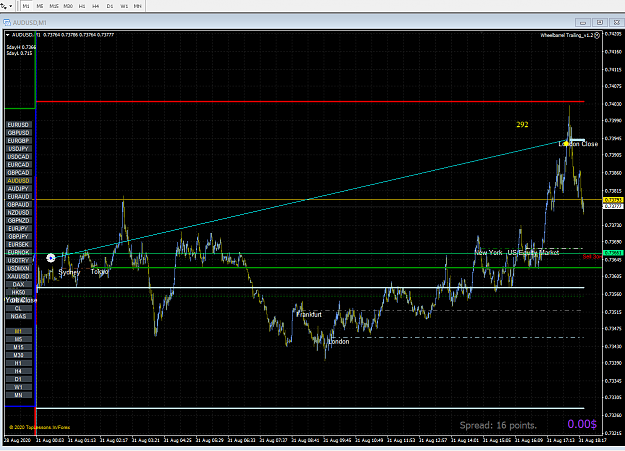Switch chart to USDCAD symbol button
Screen dimensions: 625x451
pyautogui.click(x=18, y=157)
